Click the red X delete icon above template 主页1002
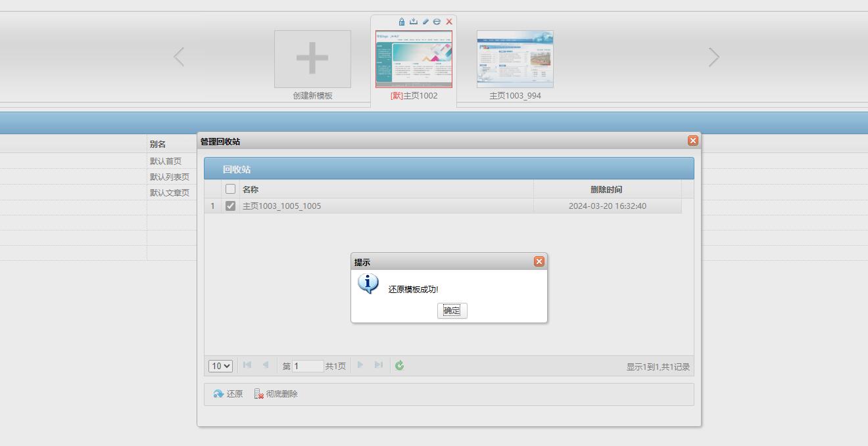This screenshot has height=446, width=868. coord(449,22)
